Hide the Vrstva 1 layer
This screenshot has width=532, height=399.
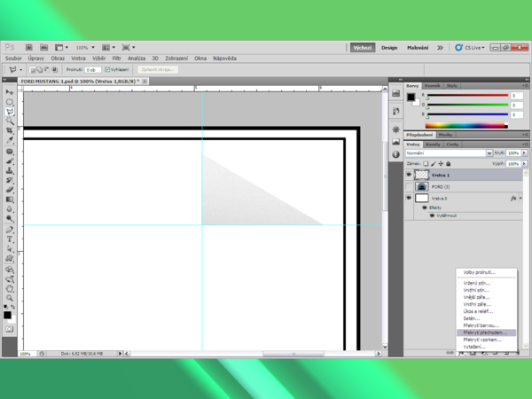(409, 176)
